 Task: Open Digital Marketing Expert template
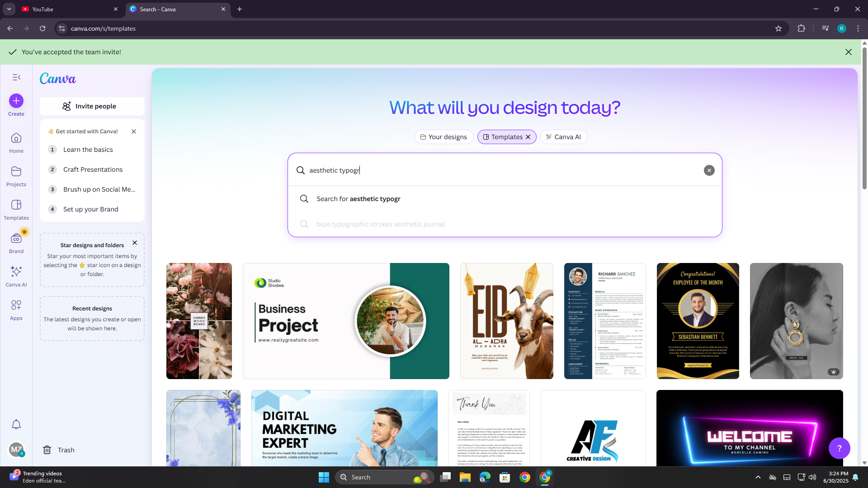pyautogui.click(x=344, y=428)
